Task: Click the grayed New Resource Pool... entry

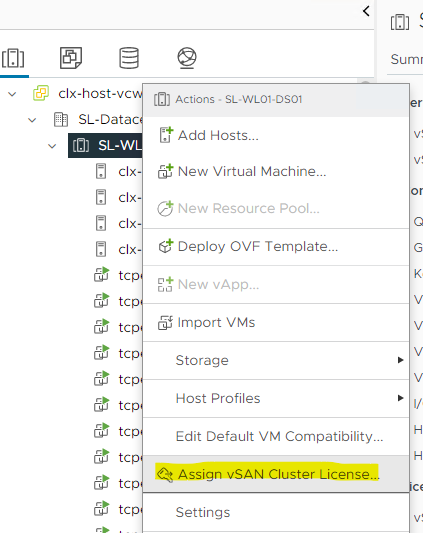Action: point(276,208)
